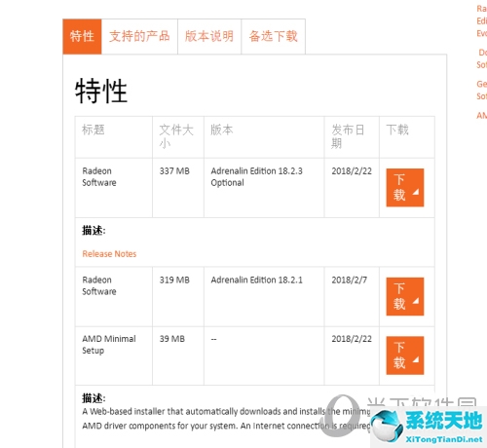This screenshot has height=448, width=487.
Task: Open the 支持的产品 tab
Action: click(x=139, y=36)
